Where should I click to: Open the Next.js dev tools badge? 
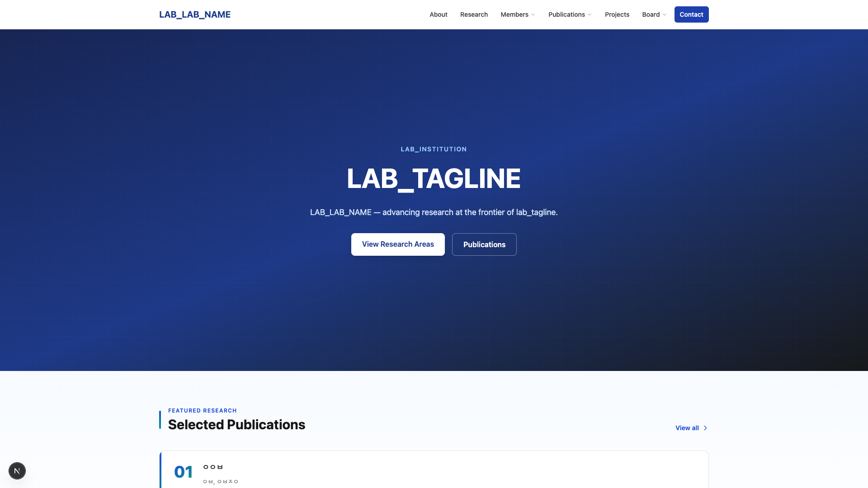tap(17, 471)
